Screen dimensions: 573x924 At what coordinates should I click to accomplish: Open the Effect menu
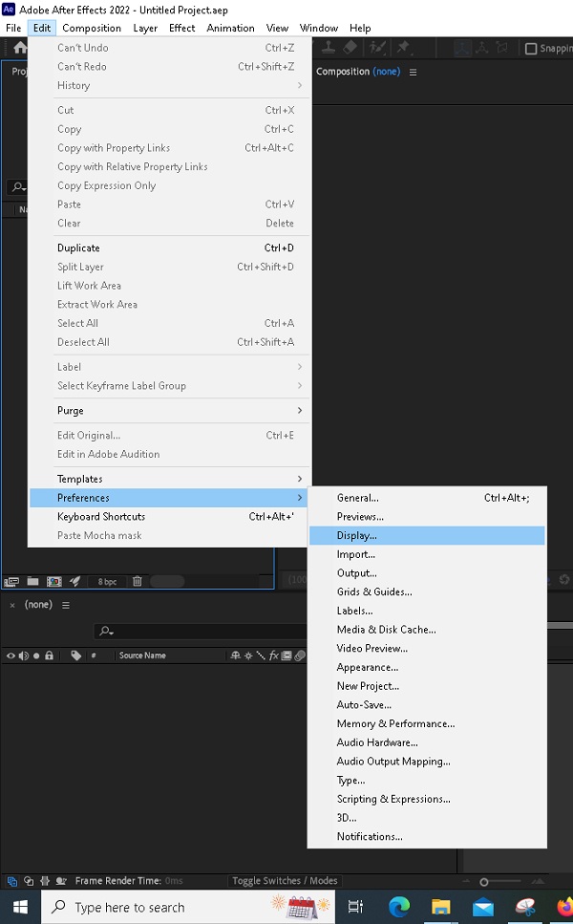click(182, 29)
